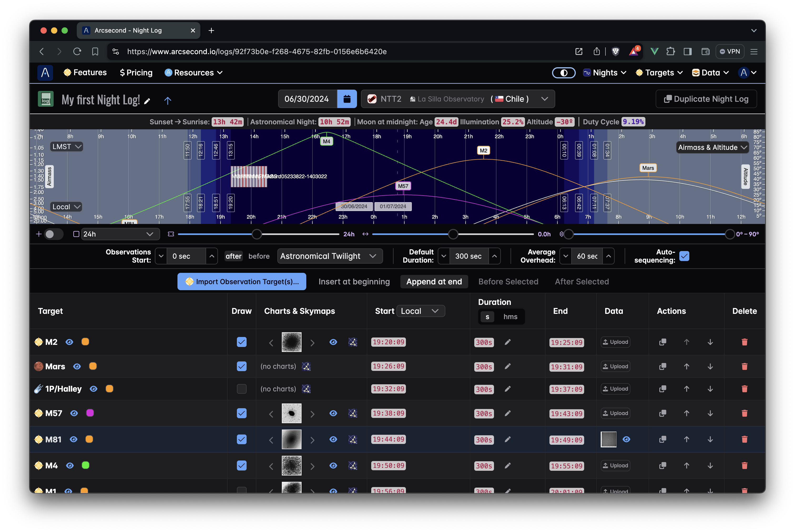Open Astronomical Twilight dropdown
Viewport: 795px width, 532px height.
329,256
